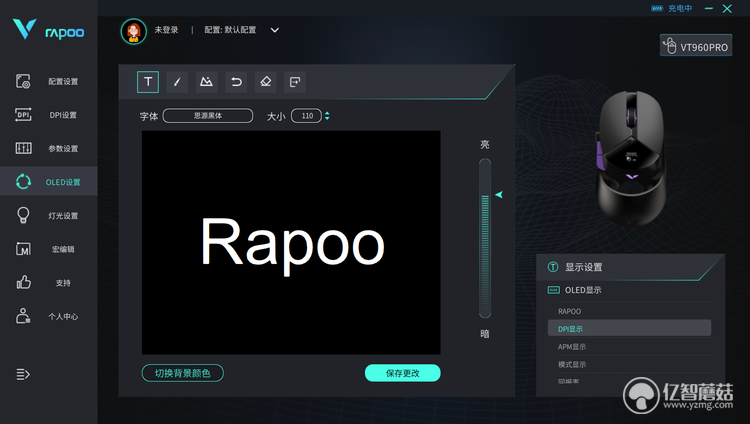This screenshot has width=750, height=424.
Task: Click the 支持 thumbs-up icon
Action: (x=23, y=282)
